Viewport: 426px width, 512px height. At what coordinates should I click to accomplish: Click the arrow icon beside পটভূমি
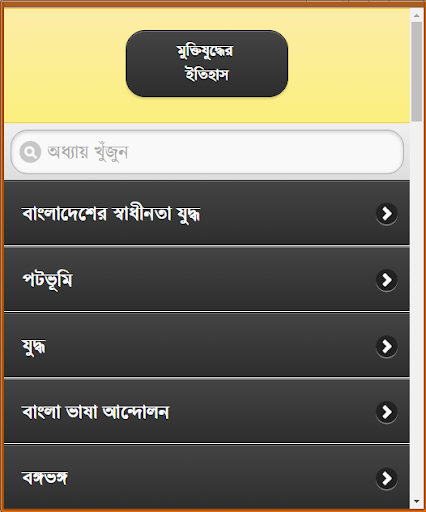(387, 280)
